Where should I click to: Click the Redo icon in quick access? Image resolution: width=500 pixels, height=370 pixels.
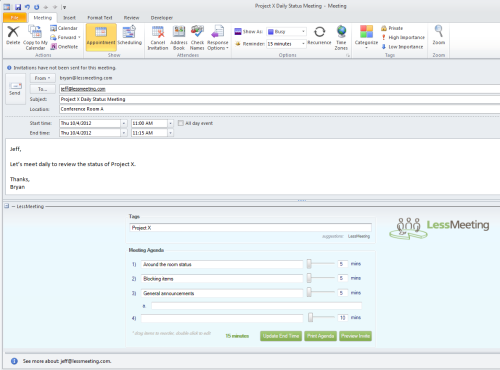point(37,7)
